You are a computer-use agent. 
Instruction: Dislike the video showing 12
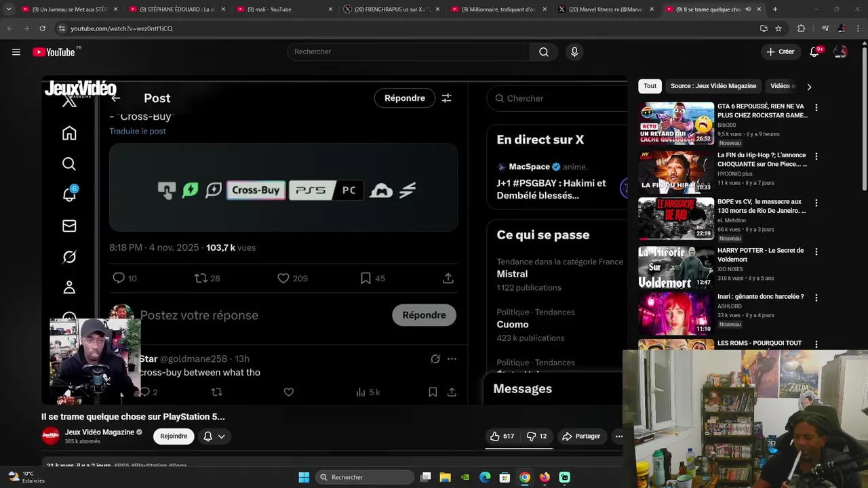(x=538, y=436)
